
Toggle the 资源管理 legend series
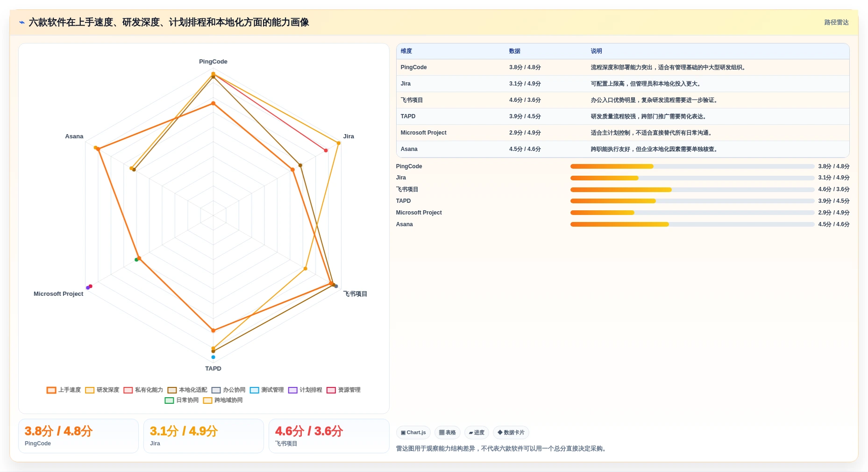coord(343,390)
